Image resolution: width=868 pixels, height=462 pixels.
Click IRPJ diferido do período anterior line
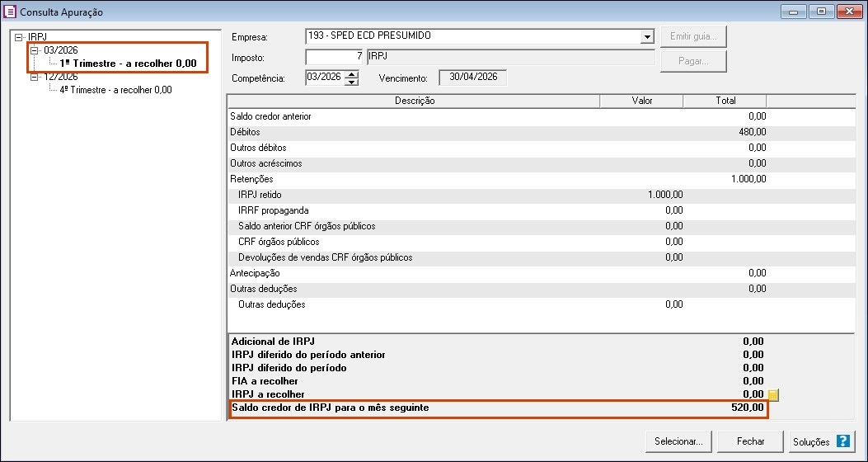498,355
